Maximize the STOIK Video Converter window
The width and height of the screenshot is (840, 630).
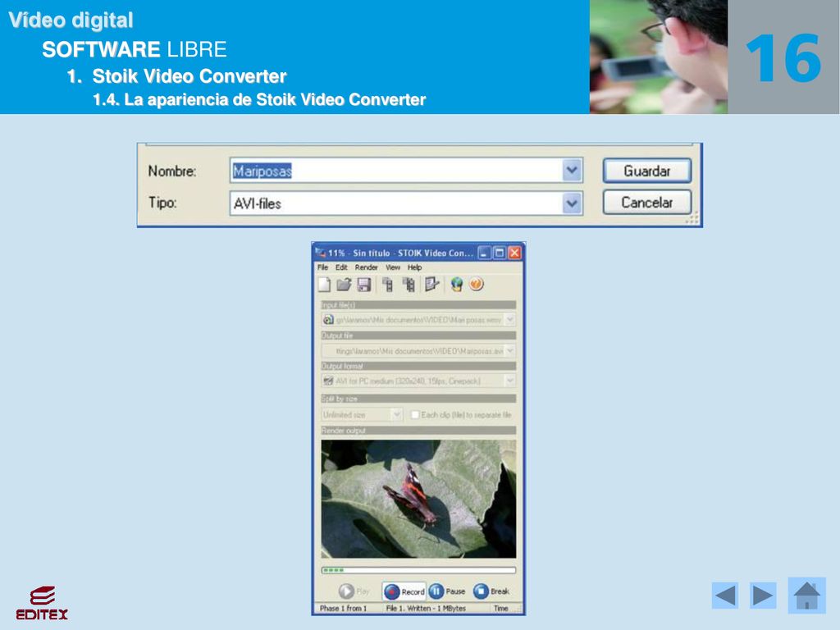(x=500, y=253)
